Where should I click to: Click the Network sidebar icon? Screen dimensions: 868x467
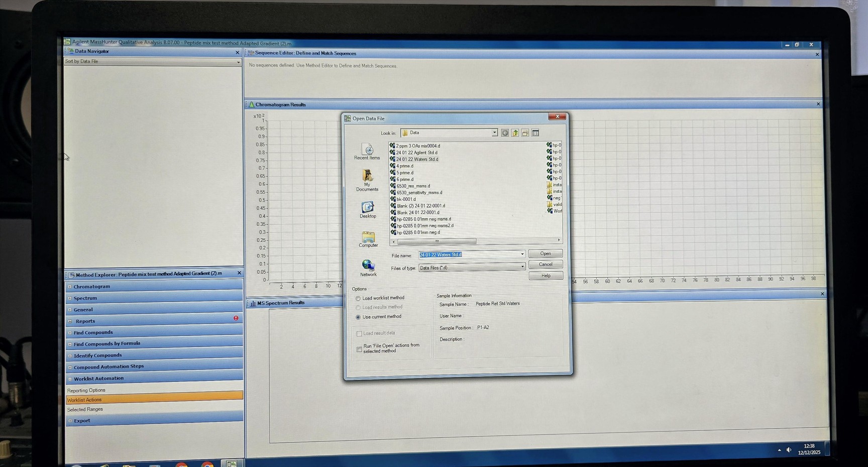pyautogui.click(x=368, y=267)
